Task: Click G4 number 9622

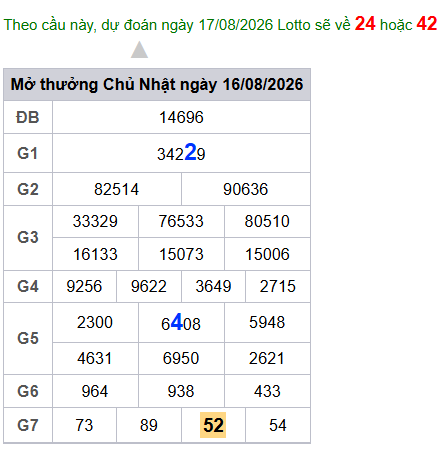Action: [x=149, y=286]
